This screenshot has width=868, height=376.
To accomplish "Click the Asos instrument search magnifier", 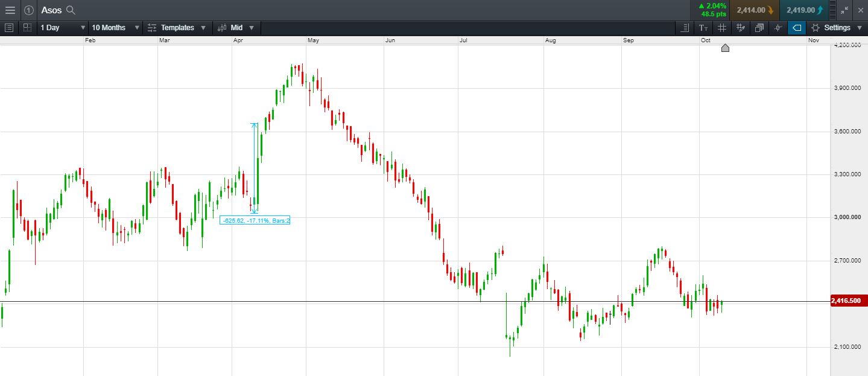I will [71, 10].
